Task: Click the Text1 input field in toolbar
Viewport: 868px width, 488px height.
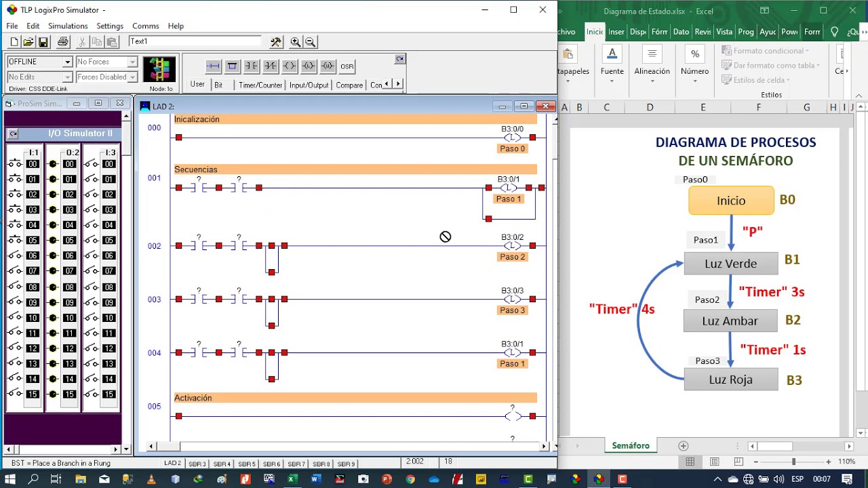Action: click(195, 41)
